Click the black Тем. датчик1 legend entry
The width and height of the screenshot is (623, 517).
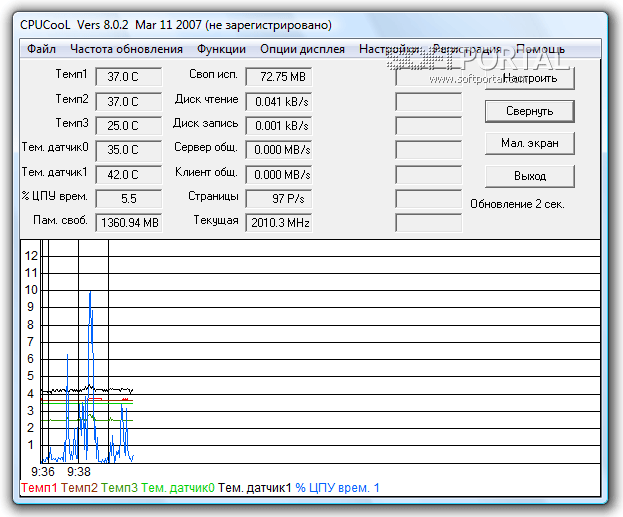click(254, 488)
